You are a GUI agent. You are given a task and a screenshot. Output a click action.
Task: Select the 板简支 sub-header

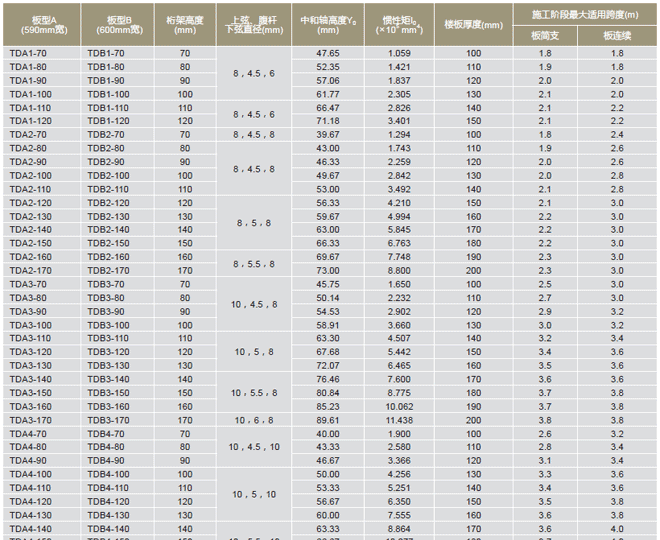pyautogui.click(x=545, y=34)
